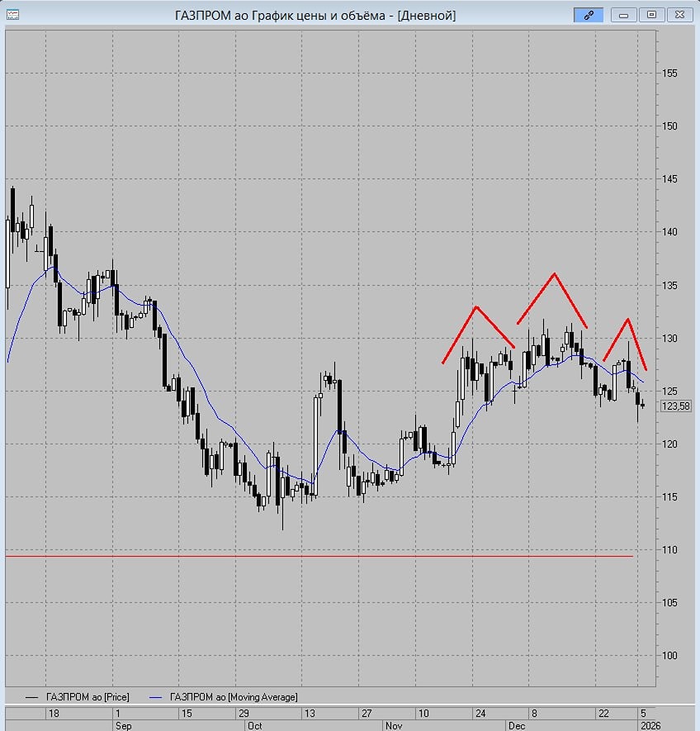Click the date label 27 on time axis
The height and width of the screenshot is (731, 700).
point(367,714)
